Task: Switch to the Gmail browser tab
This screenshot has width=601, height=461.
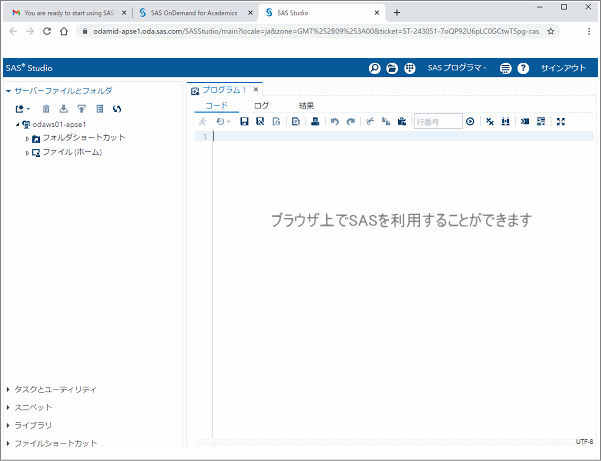Action: click(x=69, y=13)
